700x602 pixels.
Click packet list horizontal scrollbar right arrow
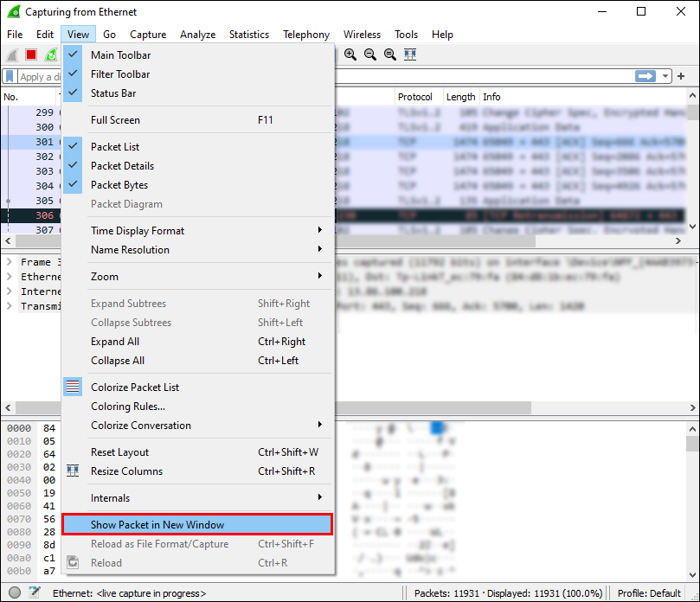point(678,240)
